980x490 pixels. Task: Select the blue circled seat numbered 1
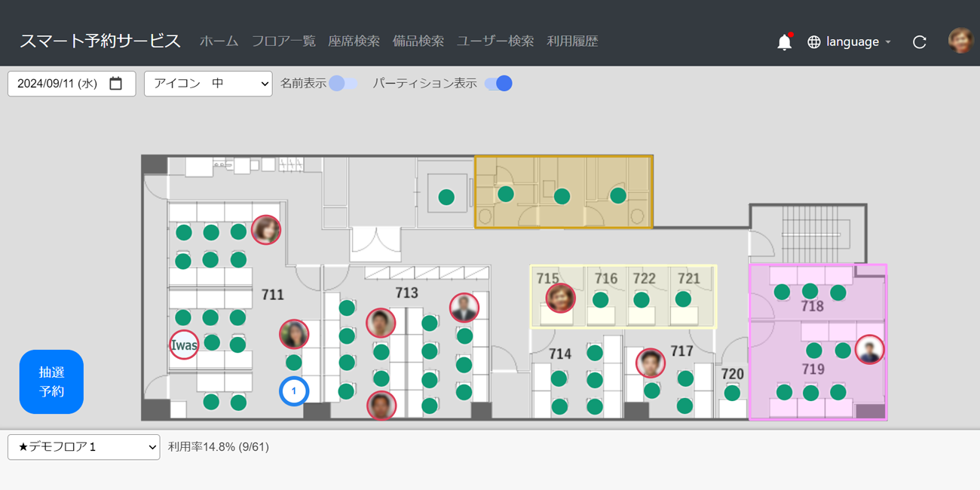294,391
